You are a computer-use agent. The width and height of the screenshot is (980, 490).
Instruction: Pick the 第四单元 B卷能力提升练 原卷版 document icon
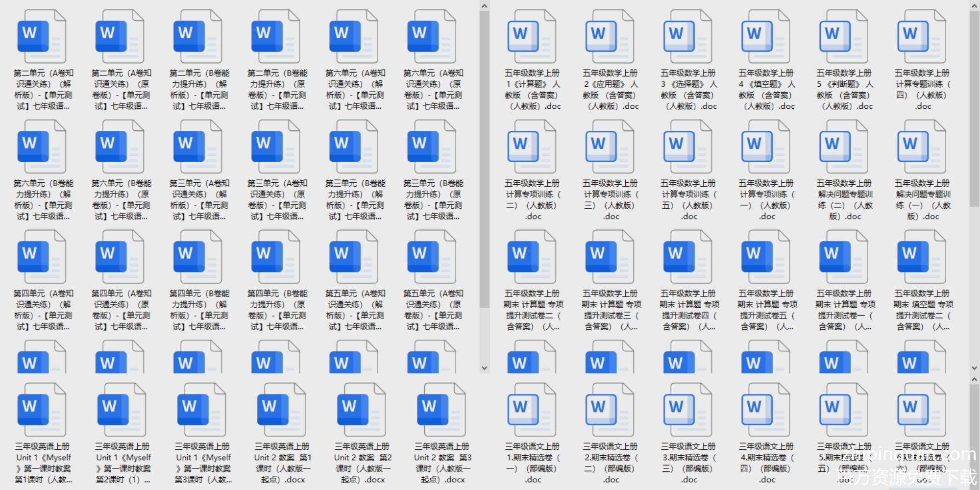point(275,257)
